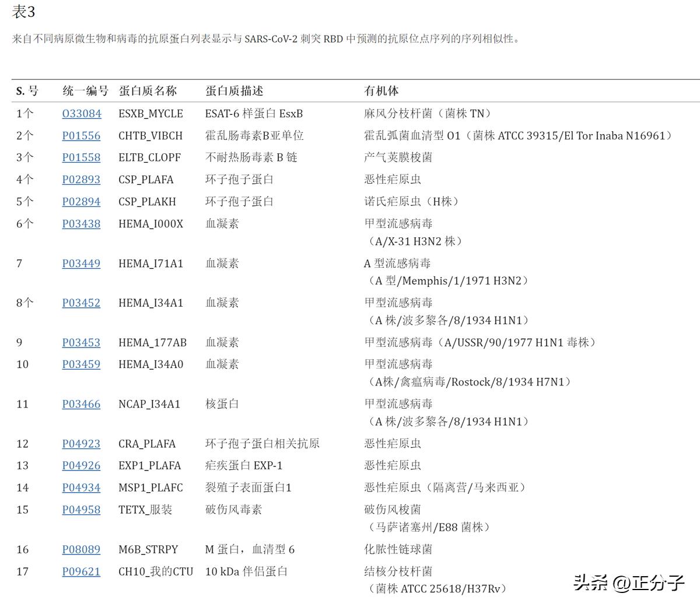
Task: Open the P03438 hemagglutinin link
Action: pyautogui.click(x=81, y=223)
